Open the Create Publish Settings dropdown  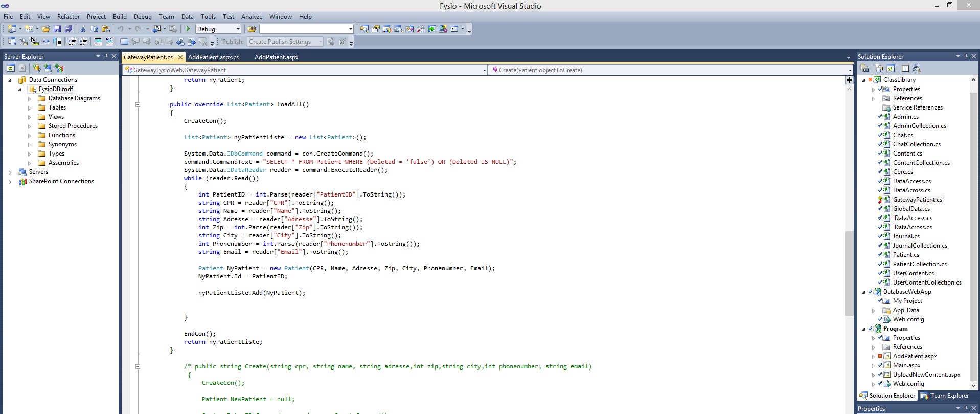[321, 42]
